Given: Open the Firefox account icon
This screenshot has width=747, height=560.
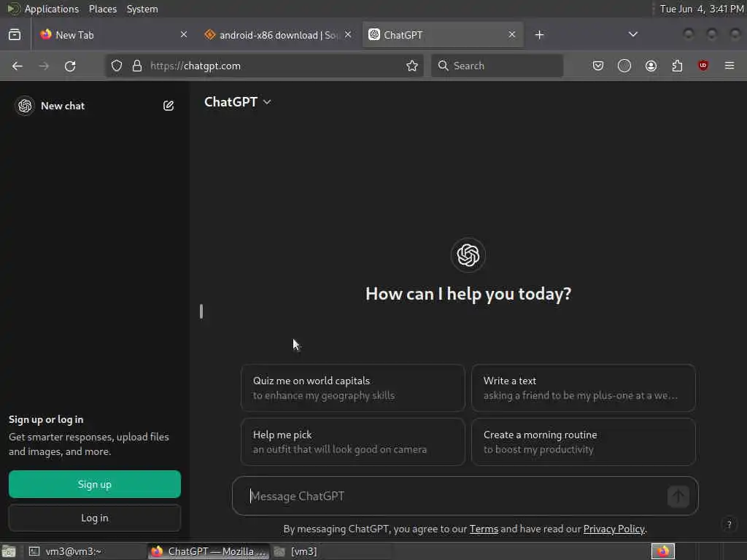Looking at the screenshot, I should click(651, 66).
